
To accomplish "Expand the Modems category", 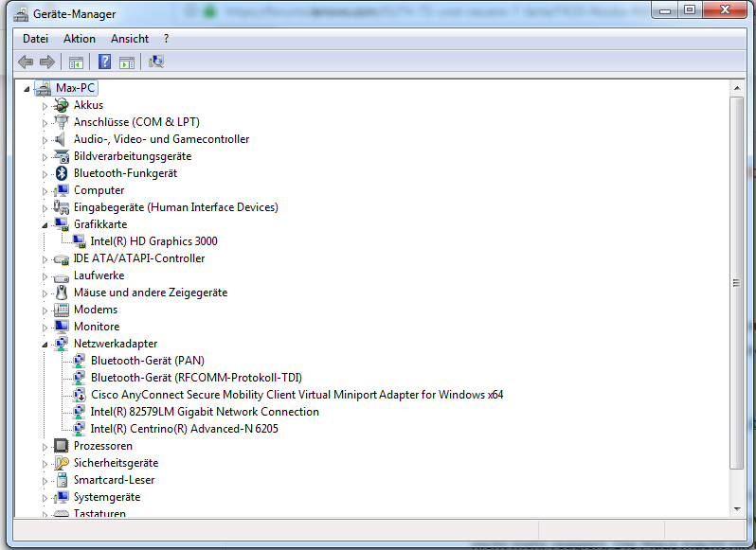I will [x=45, y=310].
